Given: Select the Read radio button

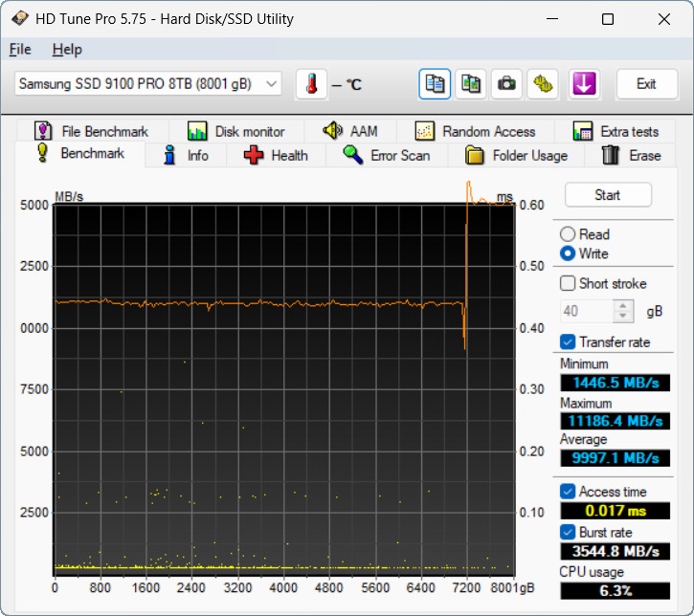Looking at the screenshot, I should tap(568, 234).
